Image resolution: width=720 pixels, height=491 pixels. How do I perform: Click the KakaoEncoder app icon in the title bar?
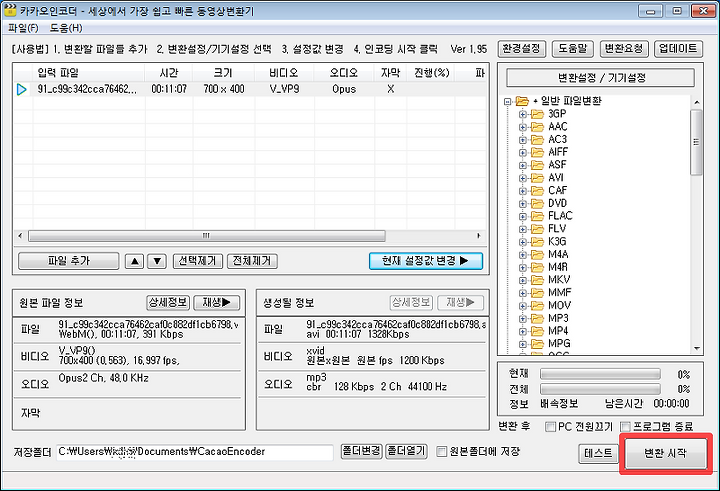click(9, 9)
